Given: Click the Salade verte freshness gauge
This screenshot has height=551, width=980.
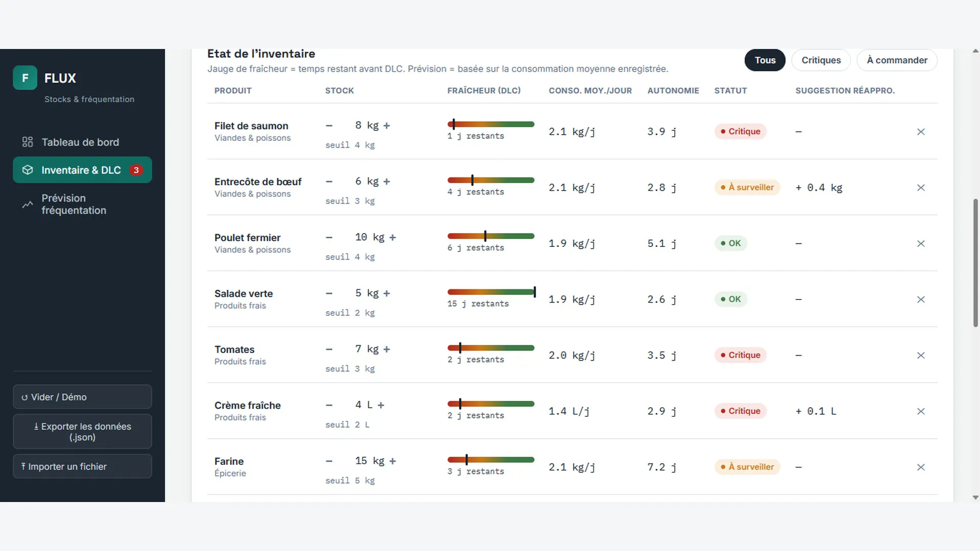Looking at the screenshot, I should pos(491,292).
